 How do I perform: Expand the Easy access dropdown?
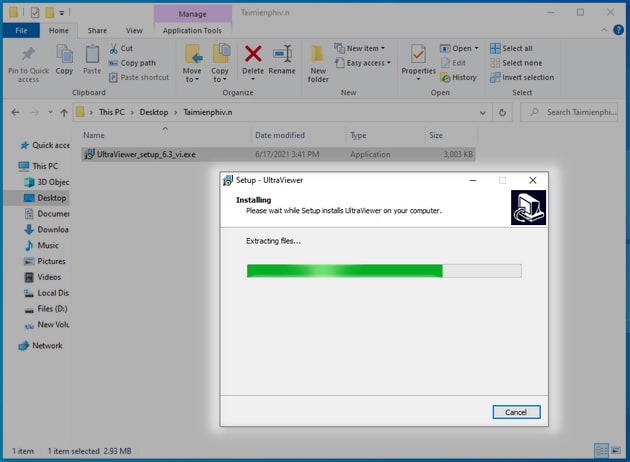tap(365, 63)
